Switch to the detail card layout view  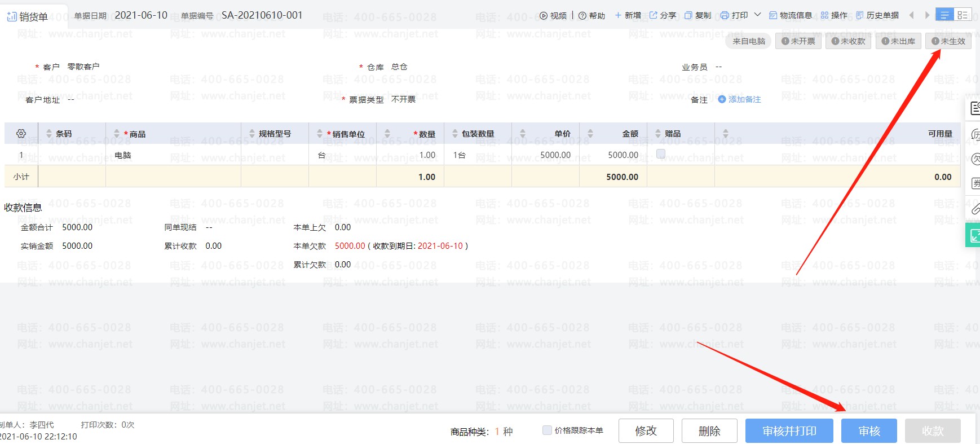point(963,15)
